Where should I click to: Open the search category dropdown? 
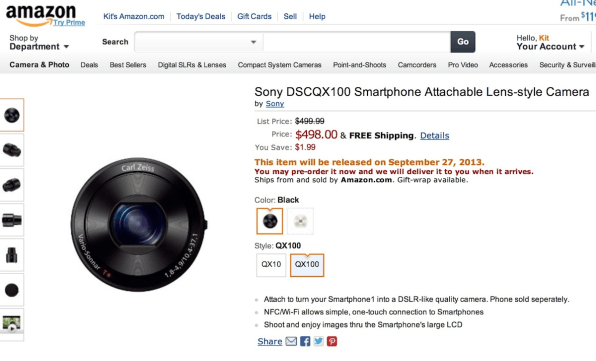click(x=199, y=42)
